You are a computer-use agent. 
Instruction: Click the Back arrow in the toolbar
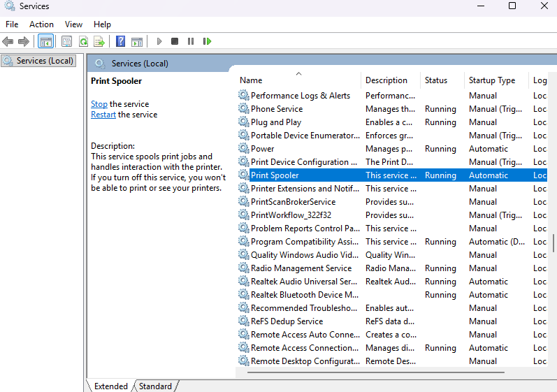coord(8,42)
